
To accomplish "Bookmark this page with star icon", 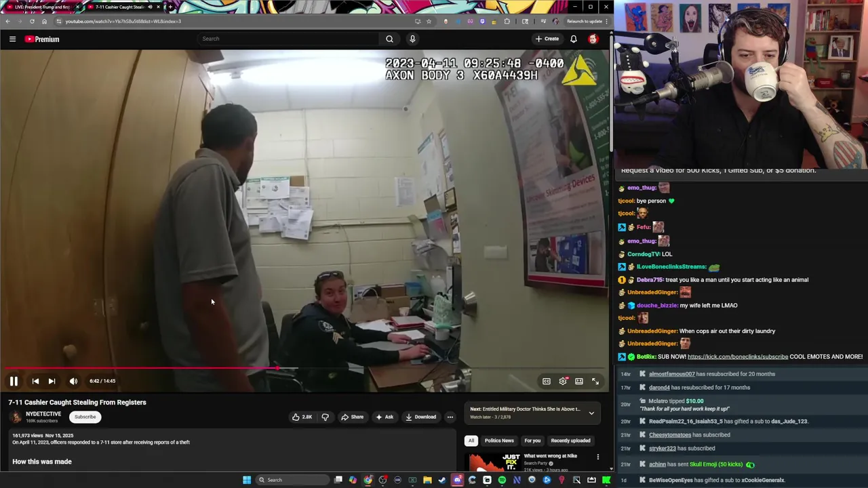I will tap(429, 21).
